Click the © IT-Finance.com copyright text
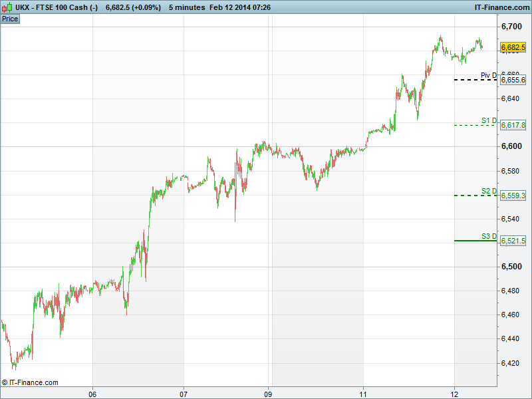The image size is (532, 399). [30, 382]
